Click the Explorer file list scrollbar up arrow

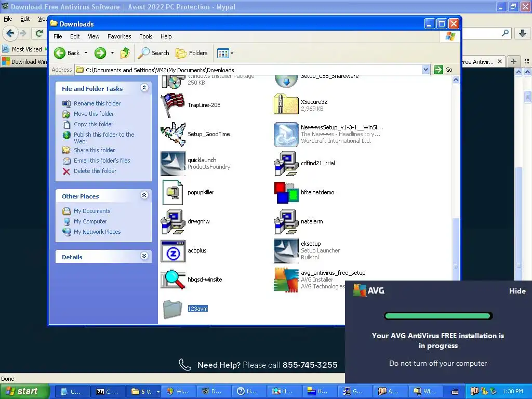point(456,80)
